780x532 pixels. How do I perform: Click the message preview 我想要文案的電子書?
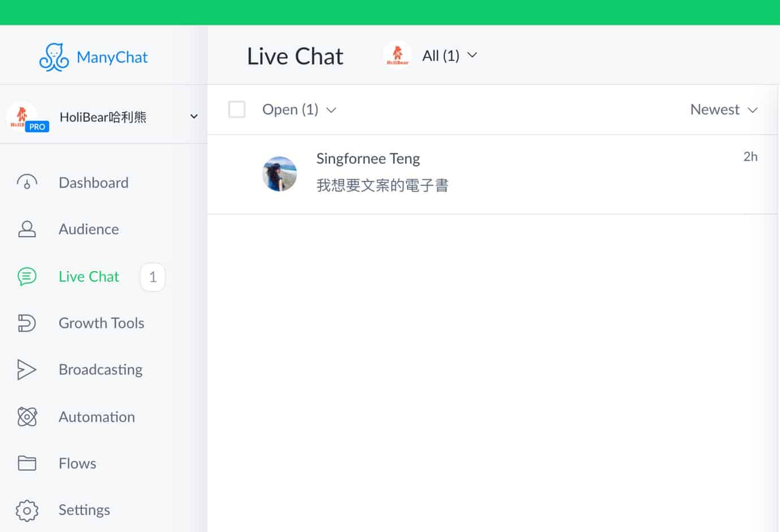[383, 185]
